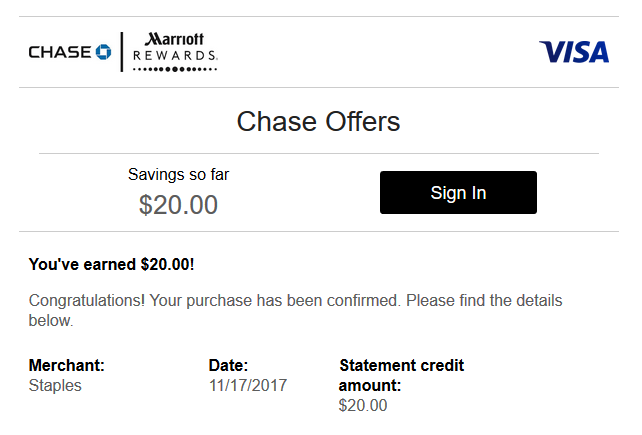The height and width of the screenshot is (435, 642).
Task: Click the blue Chase octagon icon
Action: coord(104,52)
